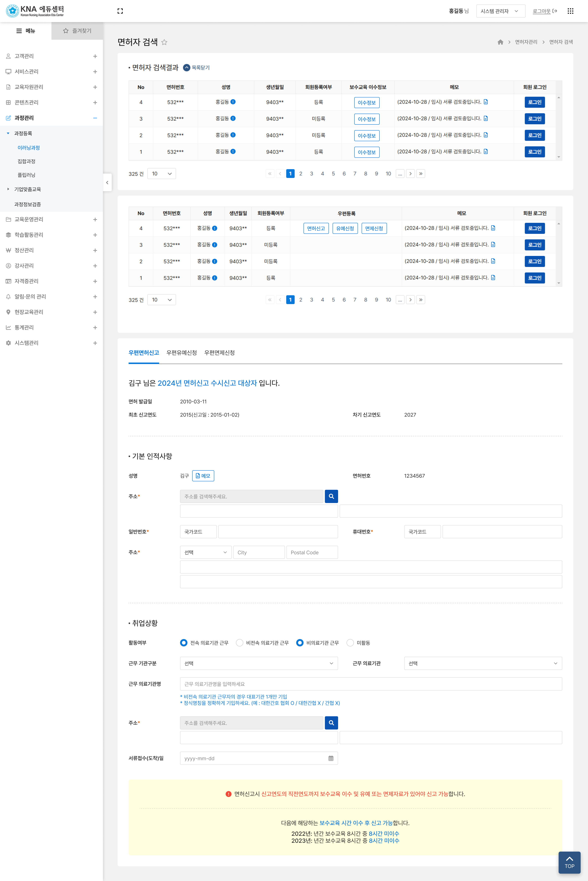Click 이수정보 button in row 4
The height and width of the screenshot is (881, 588).
(366, 102)
